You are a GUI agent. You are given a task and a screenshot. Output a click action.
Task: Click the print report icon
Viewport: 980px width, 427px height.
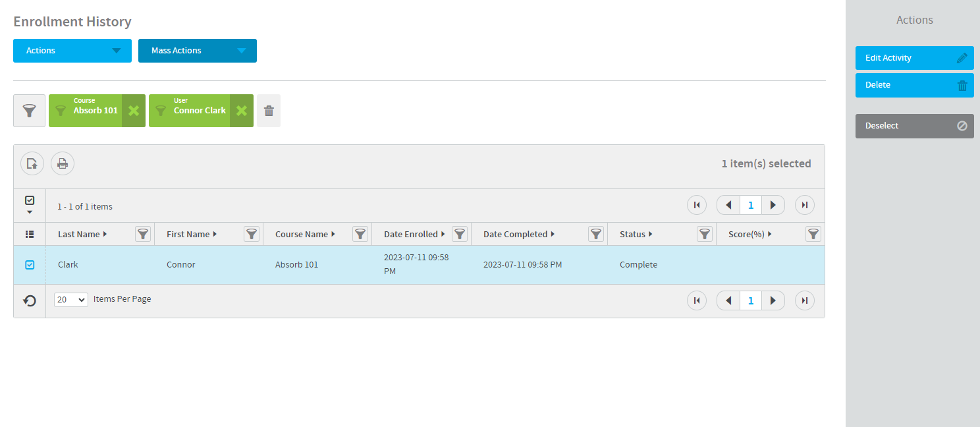63,163
